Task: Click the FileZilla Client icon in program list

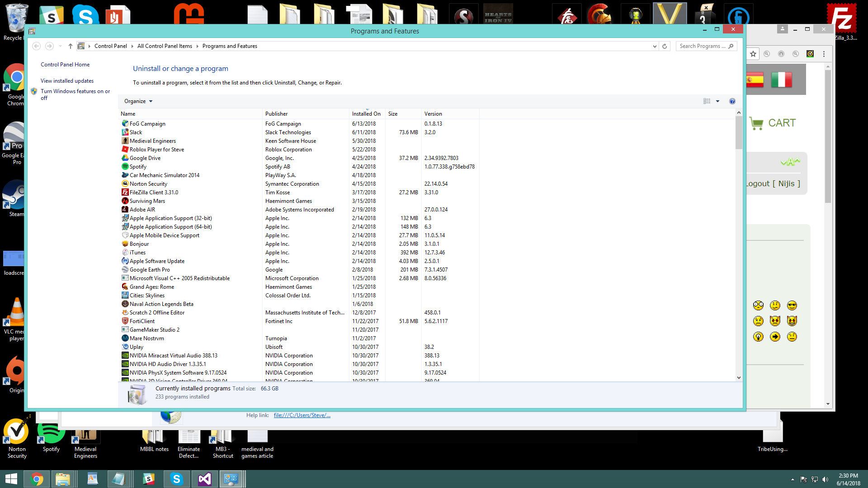Action: click(x=125, y=192)
